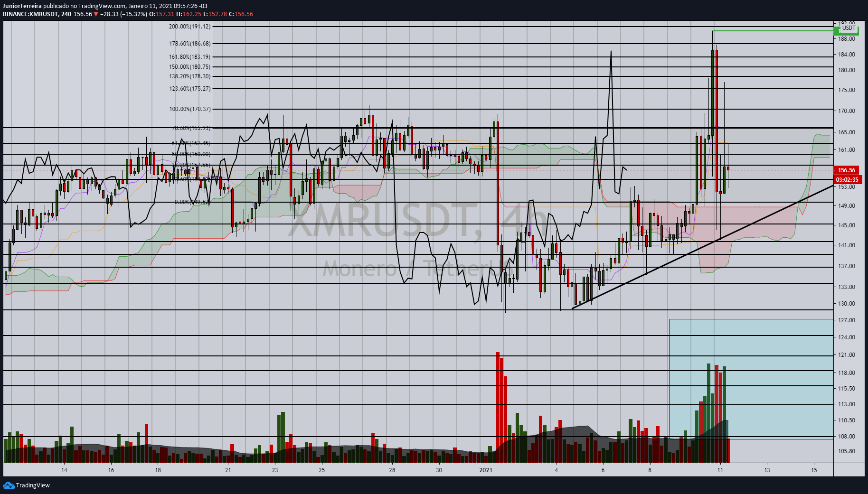The image size is (868, 494).
Task: Click the BINANCE:XMRUSDT, 240 symbol label
Action: (37, 14)
